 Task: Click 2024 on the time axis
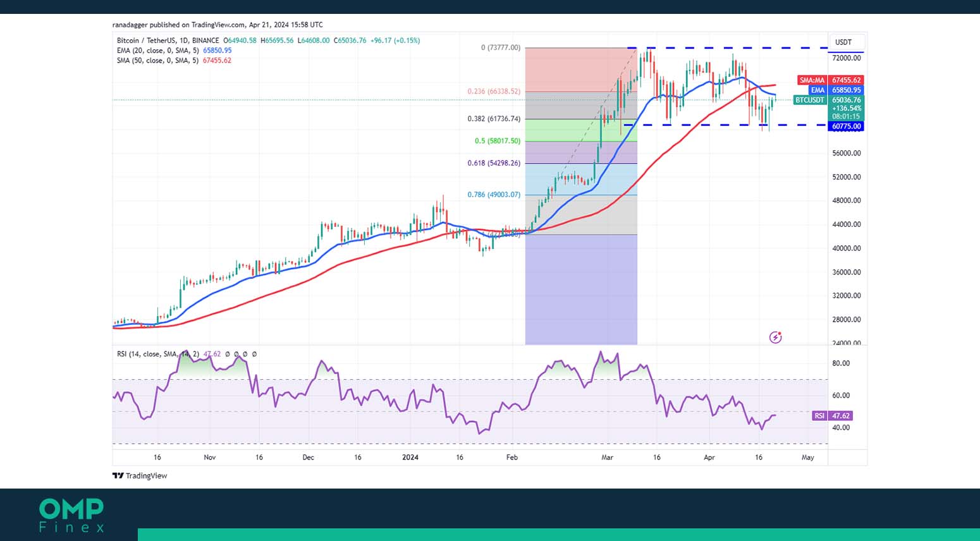tap(410, 458)
